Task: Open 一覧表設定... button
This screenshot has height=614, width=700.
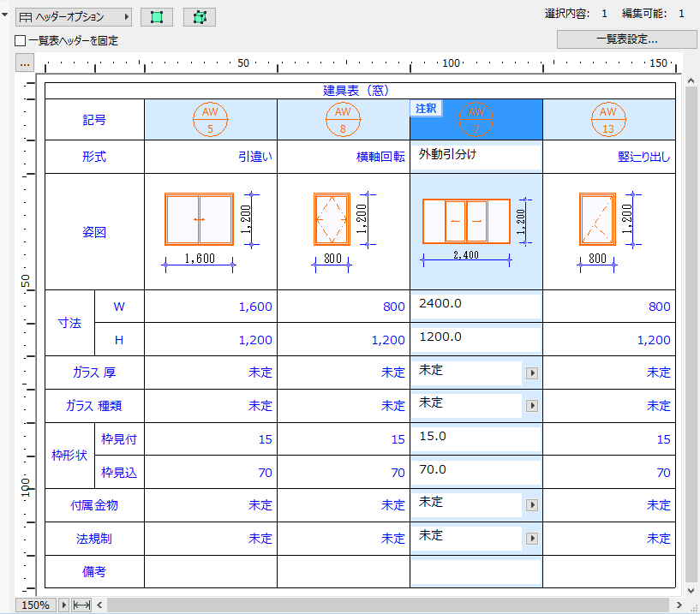Action: (x=627, y=39)
